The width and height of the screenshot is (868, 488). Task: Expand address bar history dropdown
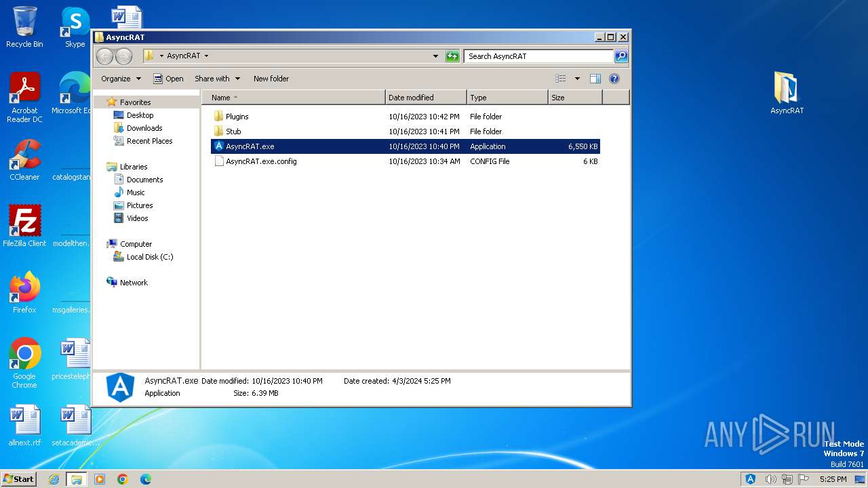(435, 56)
